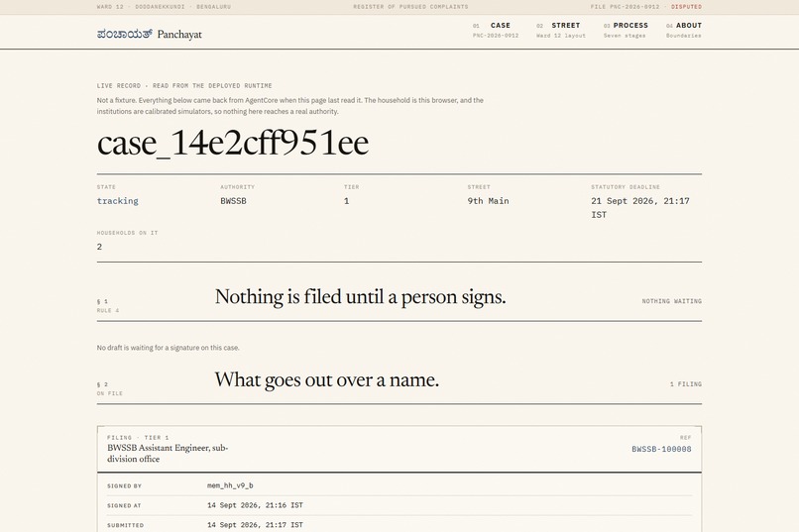Click 'BWSSB Assistant Engineer, sub-division office' title
The width and height of the screenshot is (799, 532).
[168, 453]
